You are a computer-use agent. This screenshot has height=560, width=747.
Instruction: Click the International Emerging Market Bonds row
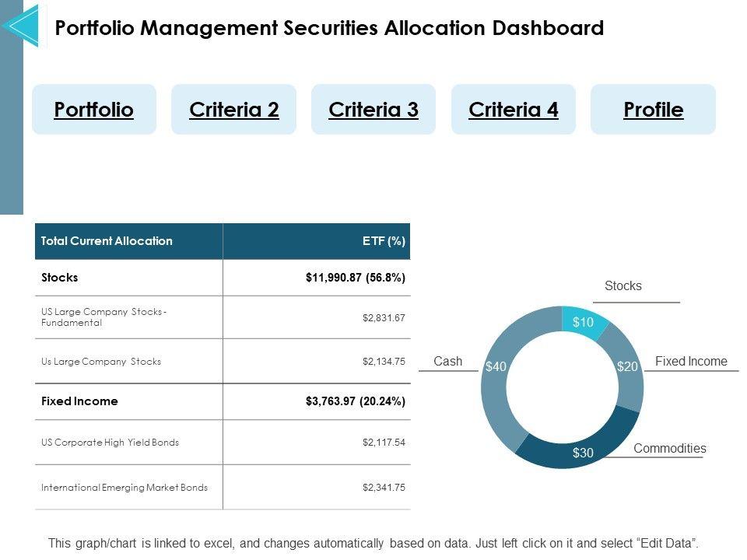click(x=223, y=488)
